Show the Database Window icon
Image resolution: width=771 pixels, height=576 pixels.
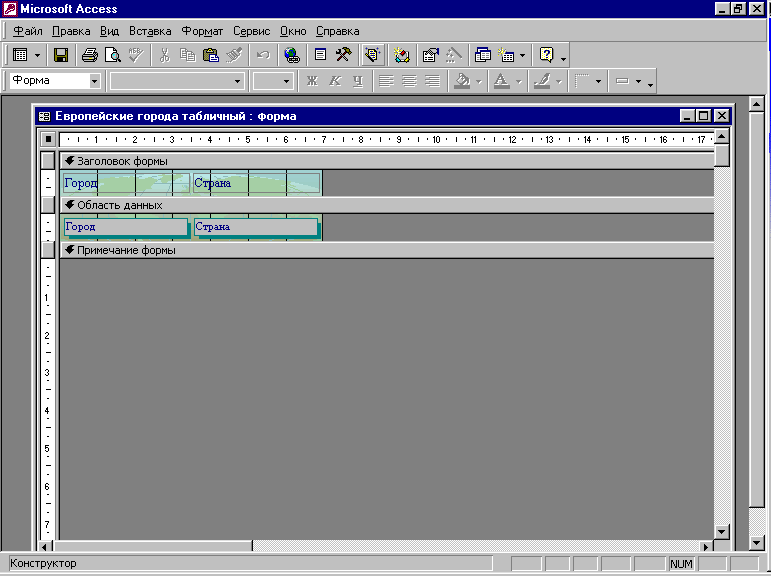click(x=482, y=55)
